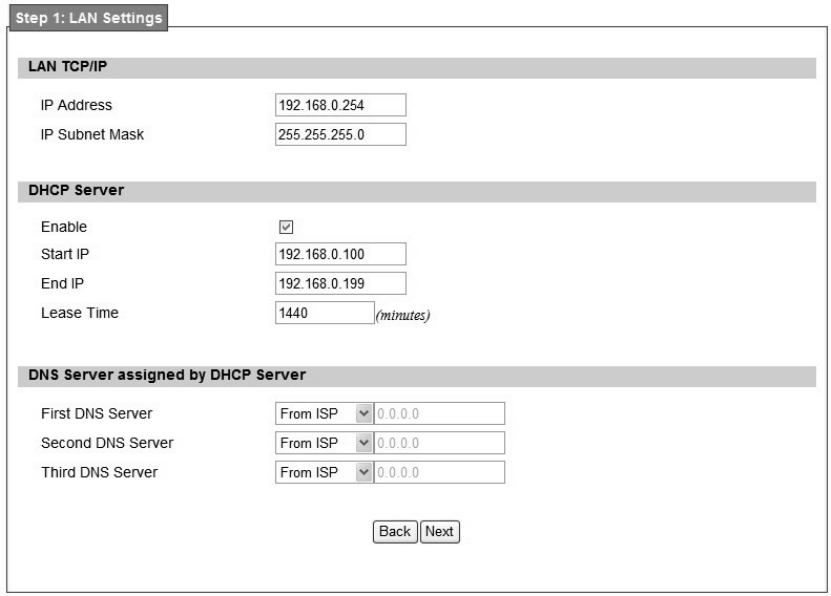The image size is (831, 596).
Task: Click the Back button
Action: click(x=395, y=531)
